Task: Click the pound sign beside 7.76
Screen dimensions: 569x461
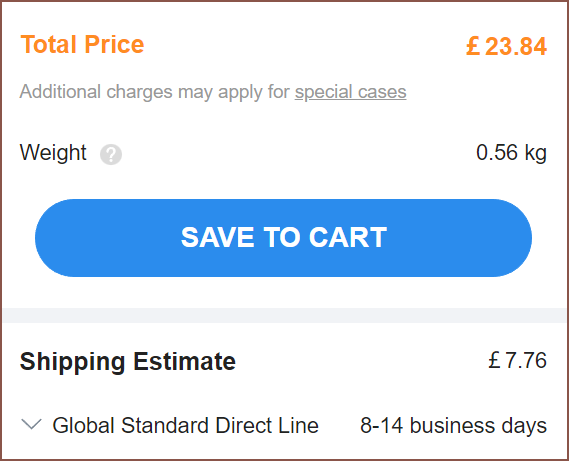Action: point(495,360)
